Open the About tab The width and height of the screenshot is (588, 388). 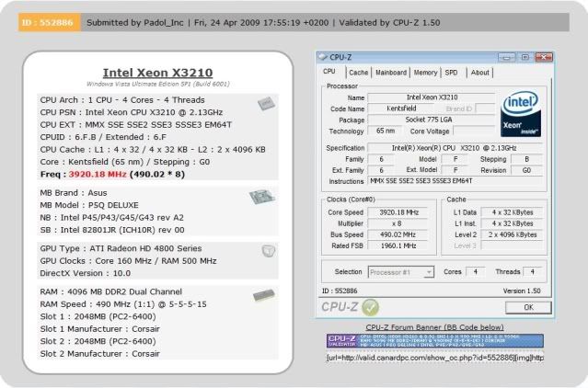pos(480,73)
